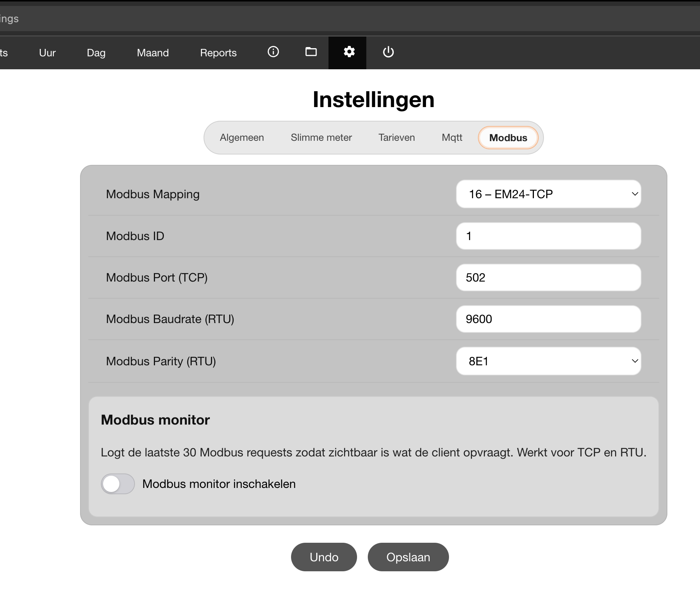Focus the Modbus Port (TCP) field
700x615 pixels.
pos(548,277)
